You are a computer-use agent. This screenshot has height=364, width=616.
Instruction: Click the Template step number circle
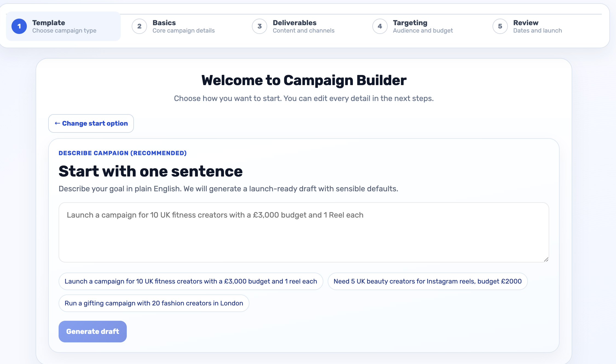point(19,26)
